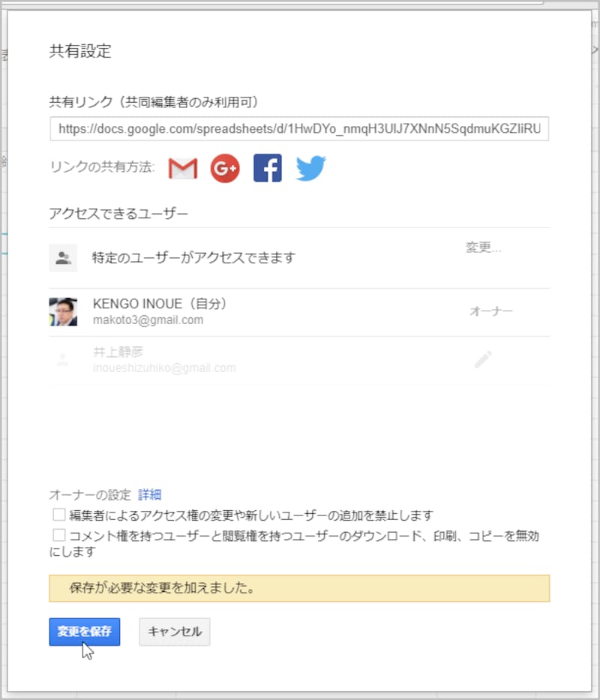Click 変更... to change access settings

click(483, 246)
